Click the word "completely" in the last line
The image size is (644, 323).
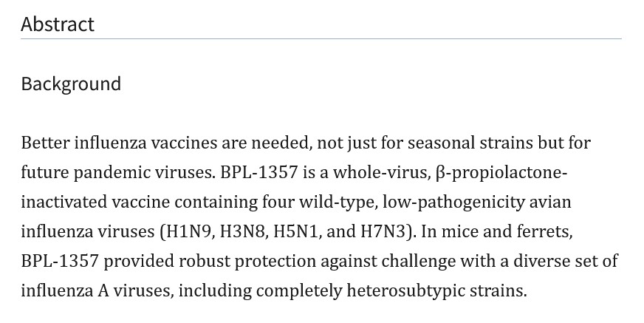pos(298,291)
